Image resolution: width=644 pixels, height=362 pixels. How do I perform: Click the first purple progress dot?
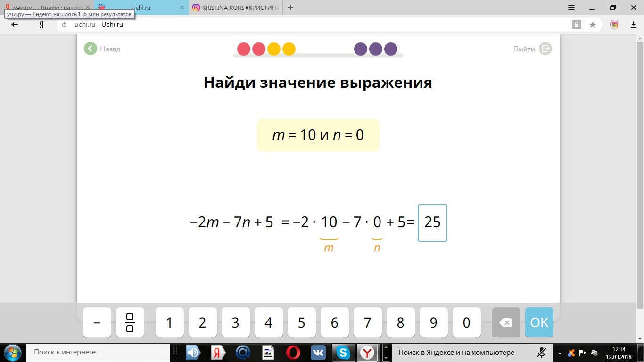361,49
